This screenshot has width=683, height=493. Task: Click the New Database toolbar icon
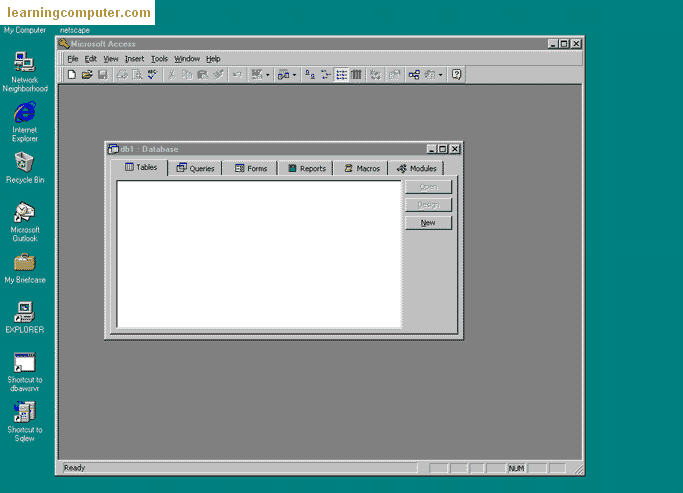[x=72, y=75]
